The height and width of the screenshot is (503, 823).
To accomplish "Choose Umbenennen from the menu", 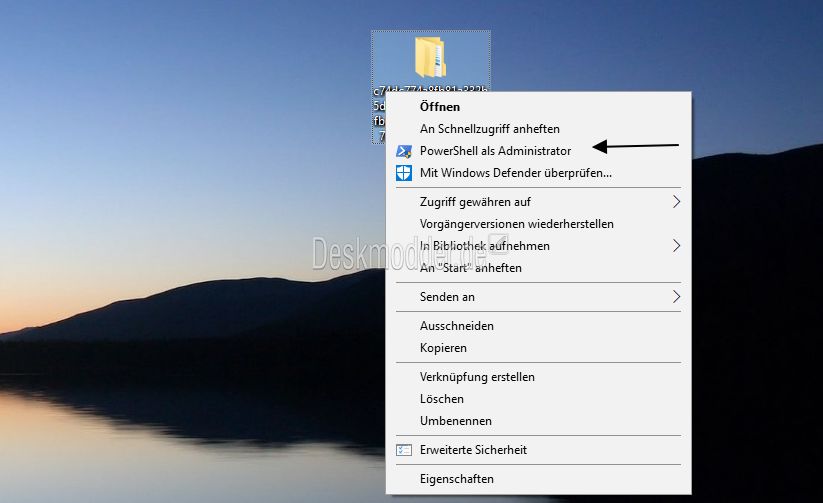I will coord(539,421).
